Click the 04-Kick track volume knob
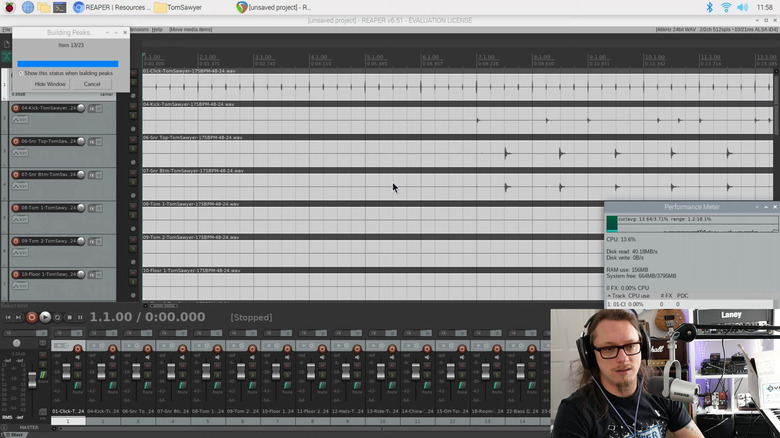Image resolution: width=780 pixels, height=438 pixels. coord(81,108)
